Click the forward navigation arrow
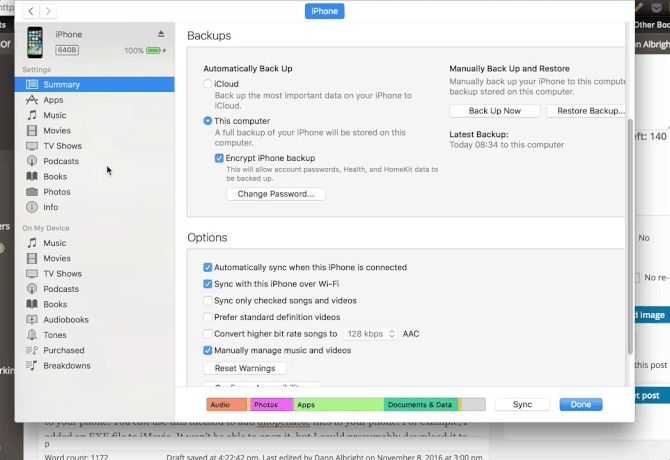Image resolution: width=670 pixels, height=460 pixels. point(51,11)
